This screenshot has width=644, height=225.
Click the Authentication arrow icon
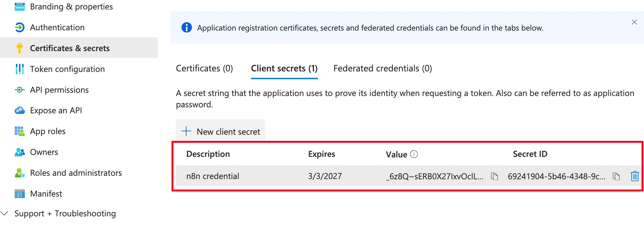pyautogui.click(x=20, y=27)
